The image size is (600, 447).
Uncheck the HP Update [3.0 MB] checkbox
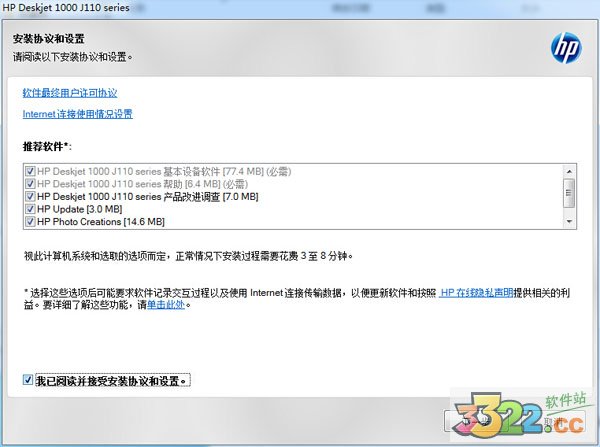point(30,209)
